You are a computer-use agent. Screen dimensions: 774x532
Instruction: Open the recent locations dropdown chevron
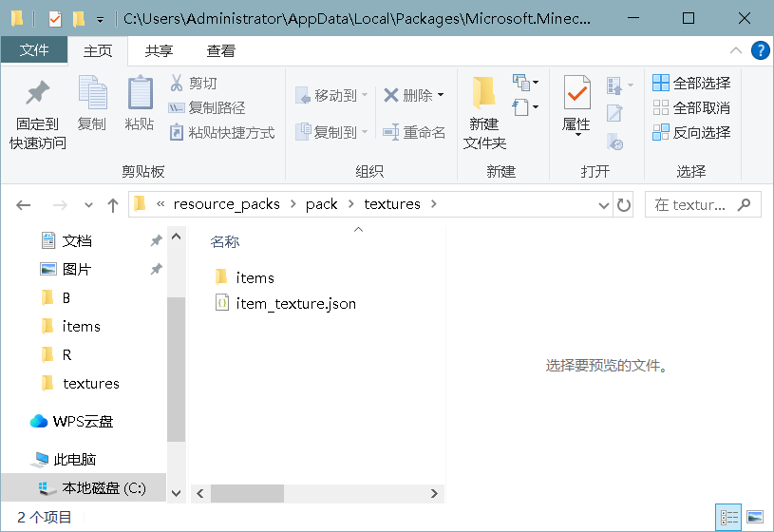click(x=88, y=204)
